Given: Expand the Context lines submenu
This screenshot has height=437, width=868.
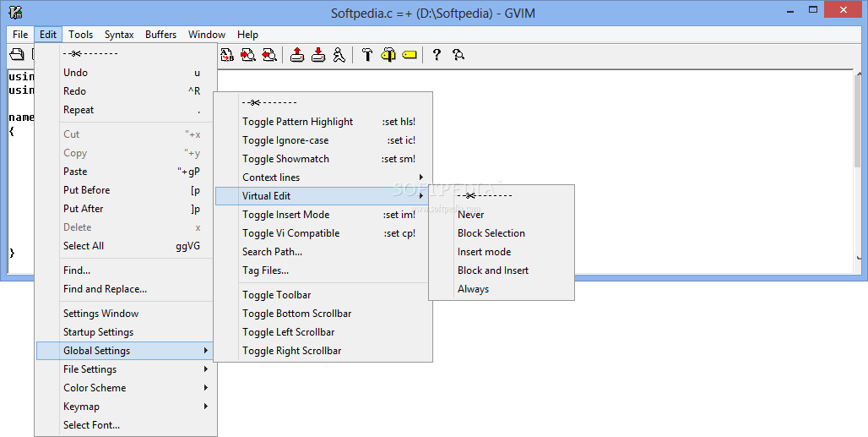Looking at the screenshot, I should click(323, 178).
